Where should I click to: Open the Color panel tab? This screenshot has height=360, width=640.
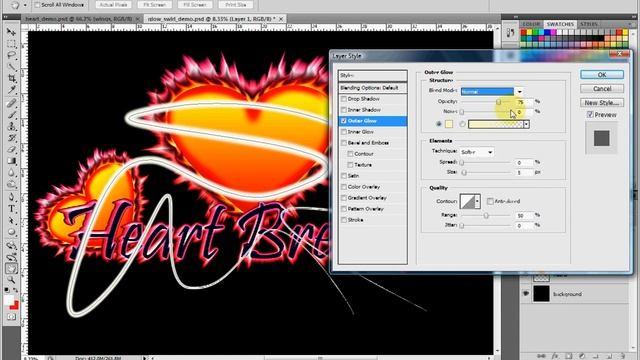click(531, 24)
